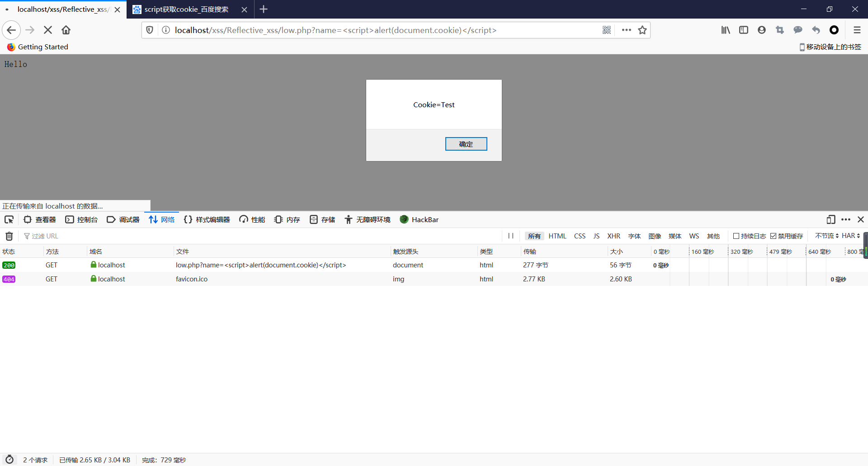868x466 pixels.
Task: Close the developer tools panel
Action: pos(861,220)
